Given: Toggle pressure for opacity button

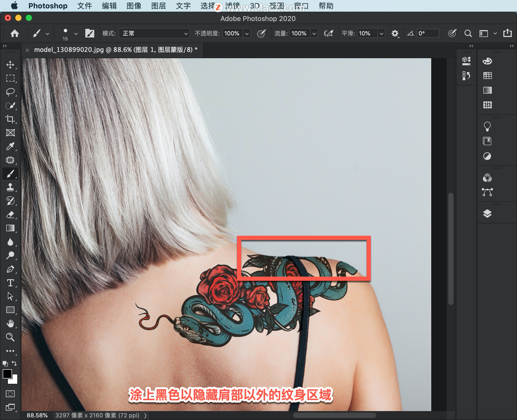Looking at the screenshot, I should click(x=261, y=33).
